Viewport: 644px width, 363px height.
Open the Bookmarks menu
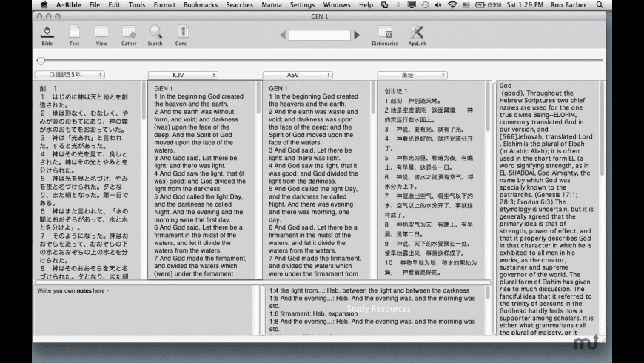(x=201, y=5)
